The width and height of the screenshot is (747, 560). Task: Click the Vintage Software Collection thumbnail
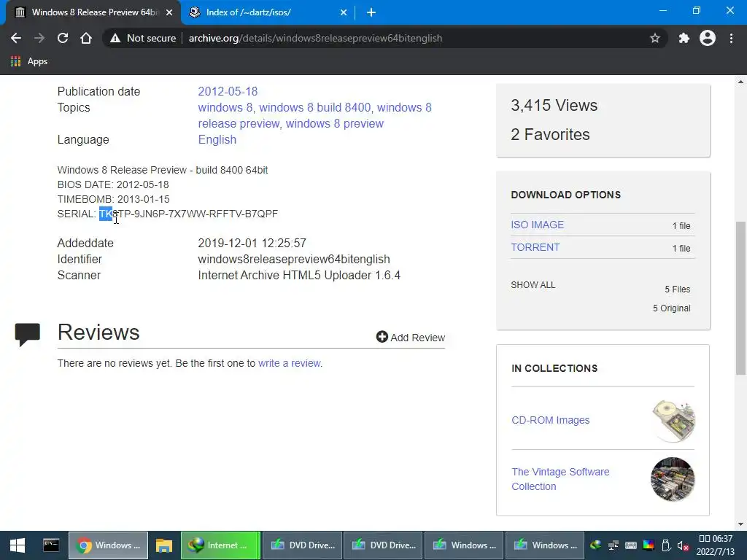click(673, 479)
